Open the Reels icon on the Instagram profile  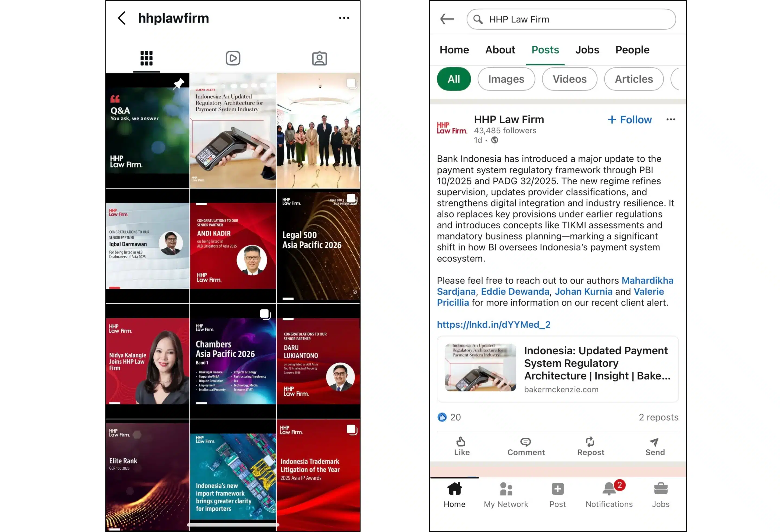pos(233,58)
